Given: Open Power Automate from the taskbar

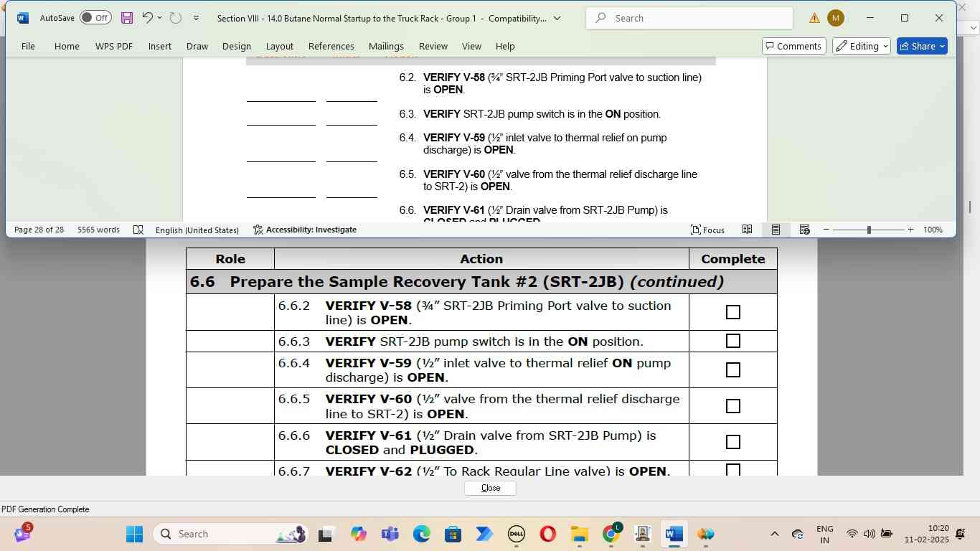Looking at the screenshot, I should (484, 534).
